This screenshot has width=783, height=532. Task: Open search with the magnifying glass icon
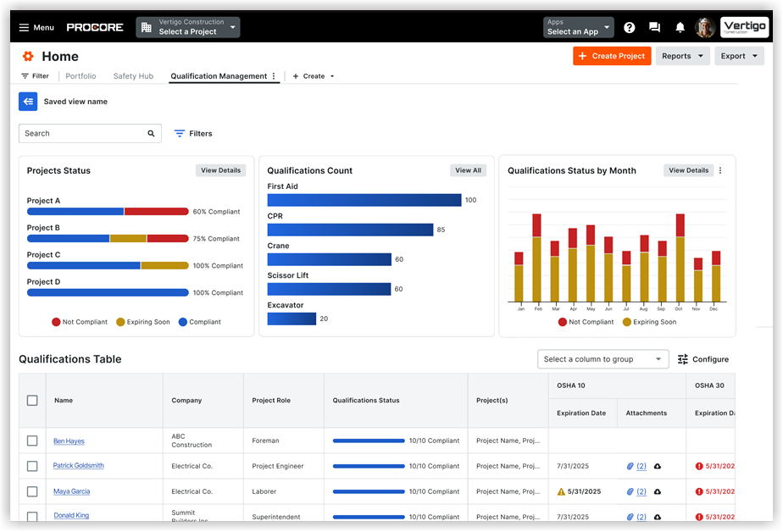[x=152, y=133]
